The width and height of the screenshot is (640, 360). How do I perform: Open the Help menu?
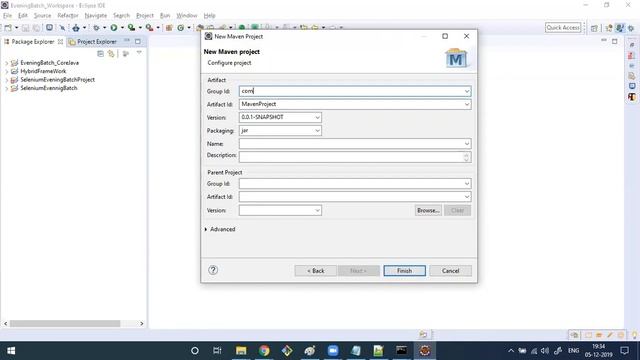tap(209, 16)
